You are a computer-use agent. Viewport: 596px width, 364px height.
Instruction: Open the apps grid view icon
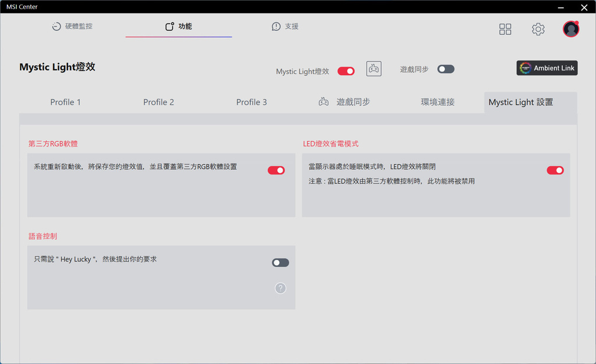(x=505, y=29)
